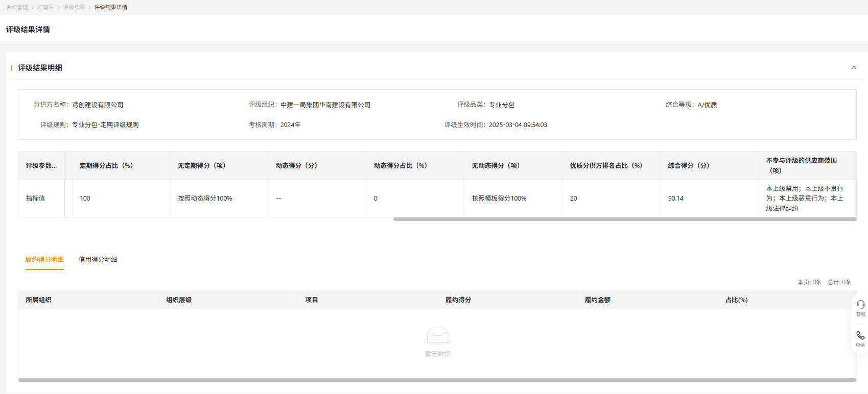Click the empty-data inbox icon

(437, 335)
